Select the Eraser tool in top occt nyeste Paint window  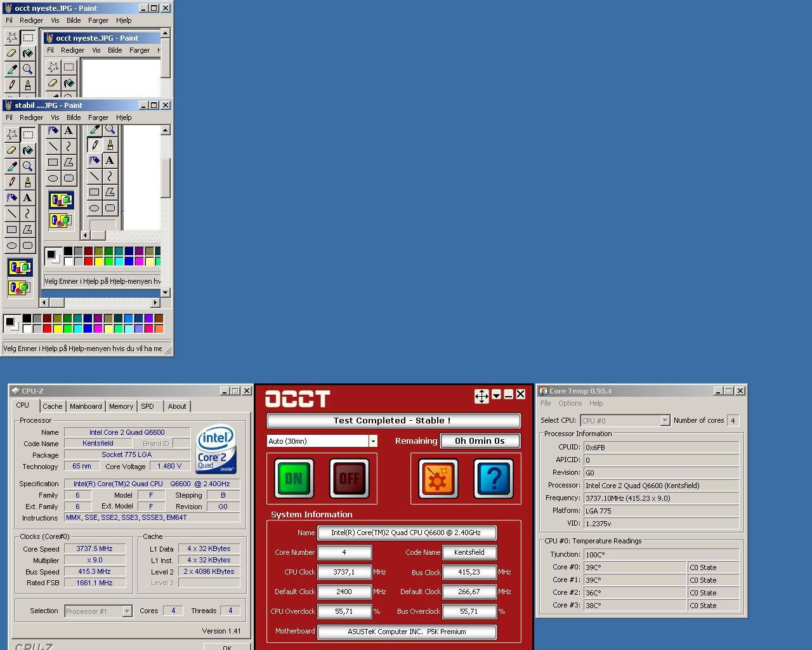click(x=11, y=53)
